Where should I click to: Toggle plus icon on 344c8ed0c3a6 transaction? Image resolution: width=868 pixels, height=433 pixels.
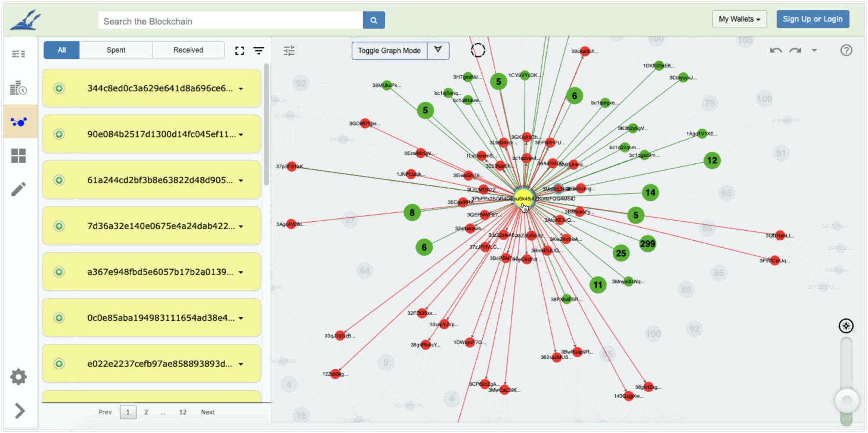[59, 89]
